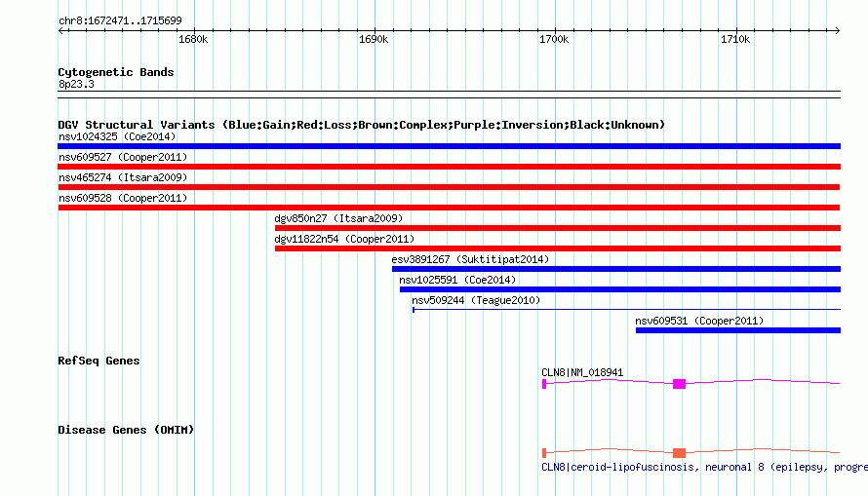Select the dgv11822n54 (Cooper2011) red bar

[558, 248]
